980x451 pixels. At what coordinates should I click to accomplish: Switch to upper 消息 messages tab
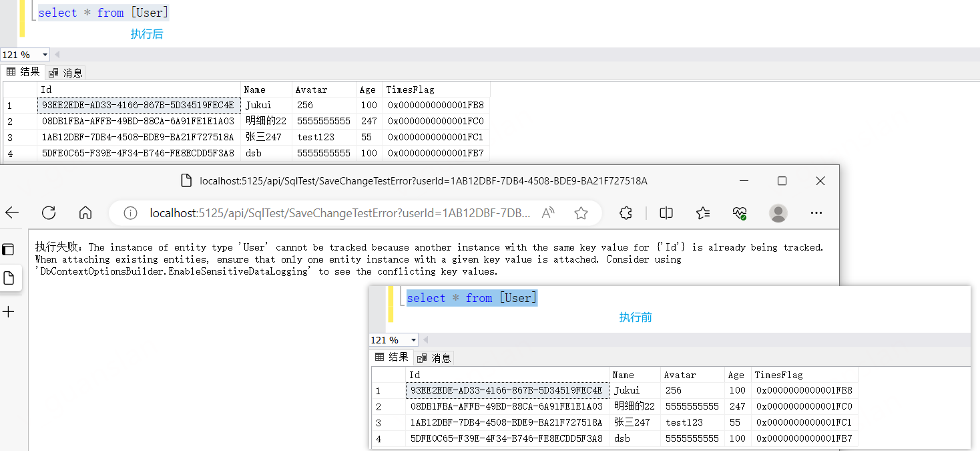point(66,73)
